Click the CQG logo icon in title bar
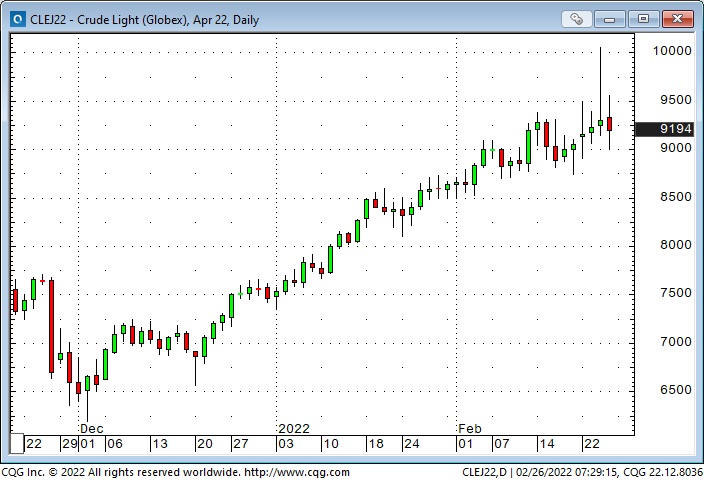 coord(18,19)
